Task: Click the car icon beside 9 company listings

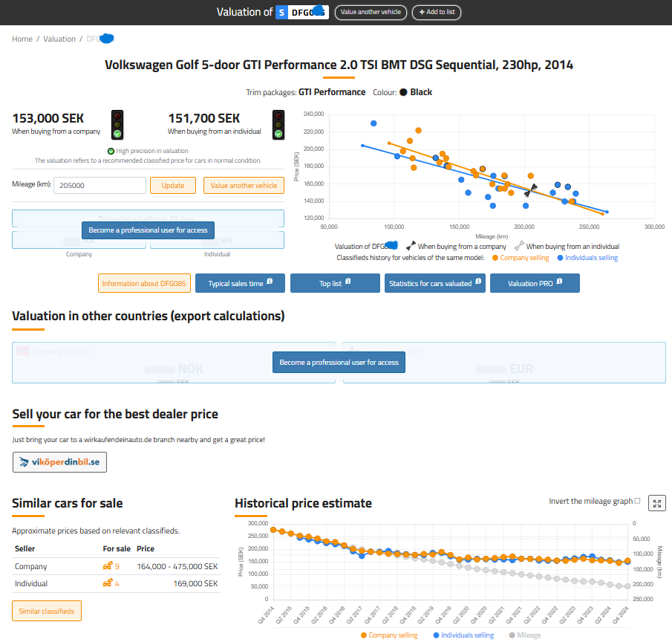Action: (x=108, y=566)
